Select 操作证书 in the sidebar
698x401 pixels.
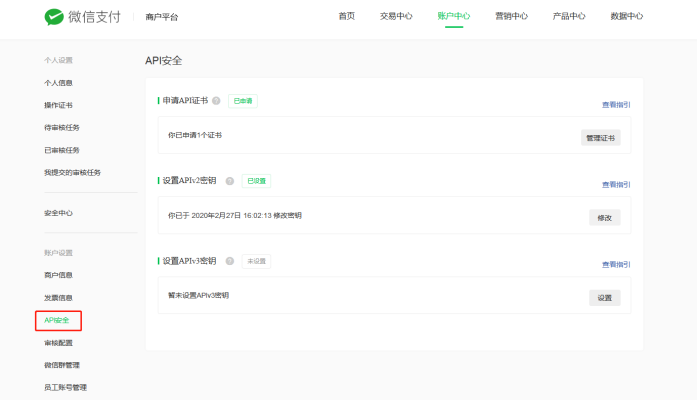58,105
